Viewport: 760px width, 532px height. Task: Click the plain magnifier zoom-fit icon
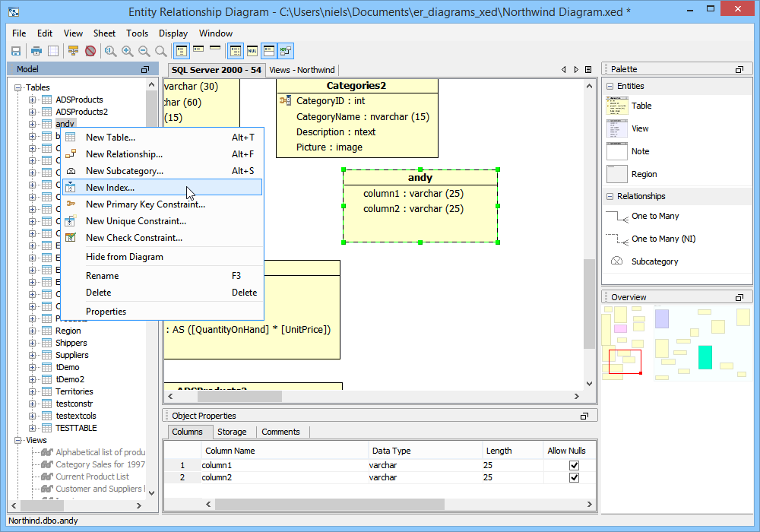pos(161,51)
